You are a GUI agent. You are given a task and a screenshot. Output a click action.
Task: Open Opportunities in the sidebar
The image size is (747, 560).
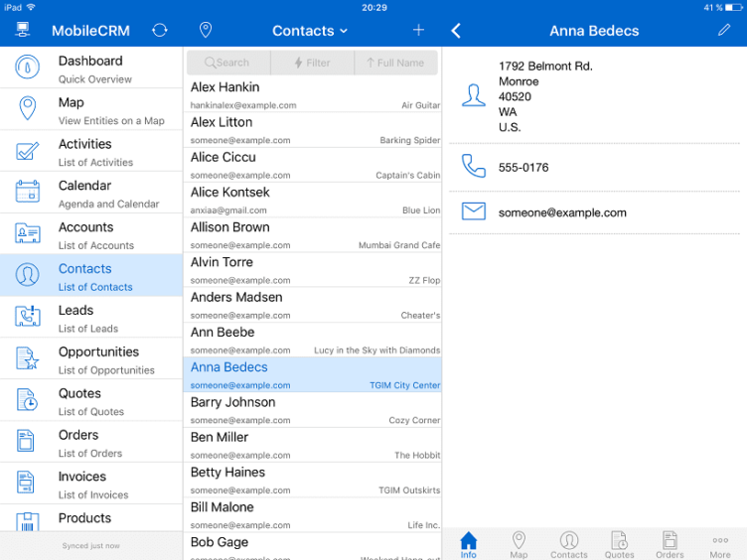[x=91, y=359]
